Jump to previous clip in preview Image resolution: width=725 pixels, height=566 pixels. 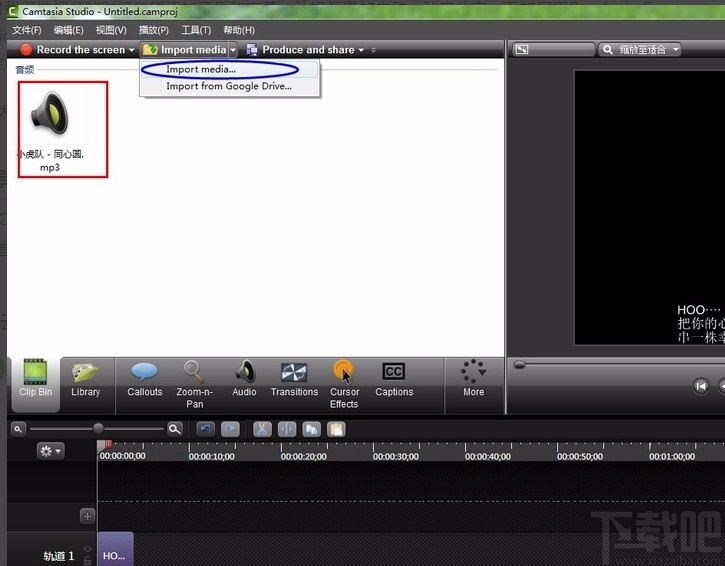pos(701,386)
